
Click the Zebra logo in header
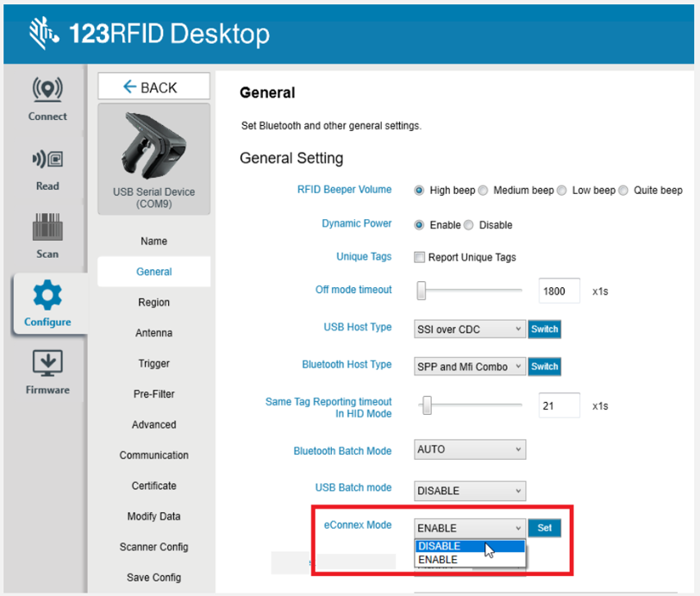(x=43, y=33)
